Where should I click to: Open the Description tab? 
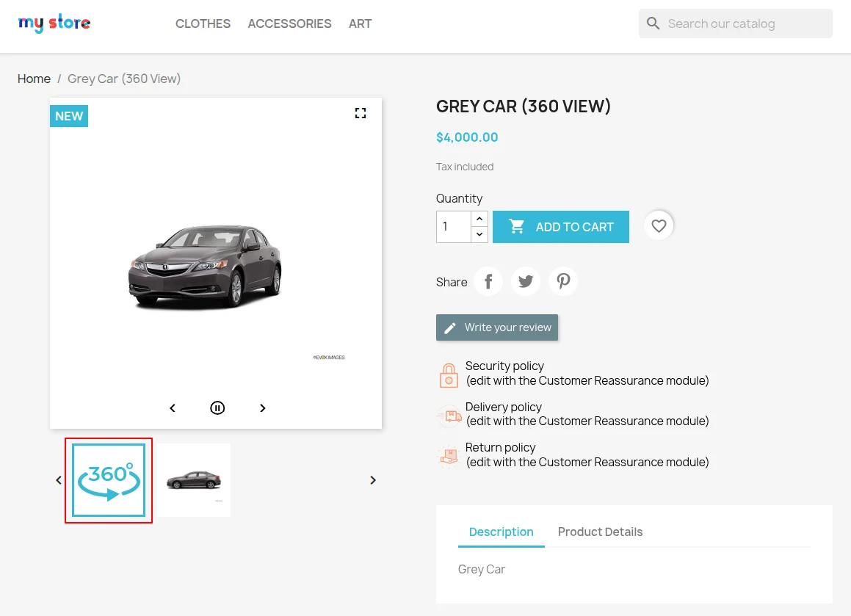501,532
